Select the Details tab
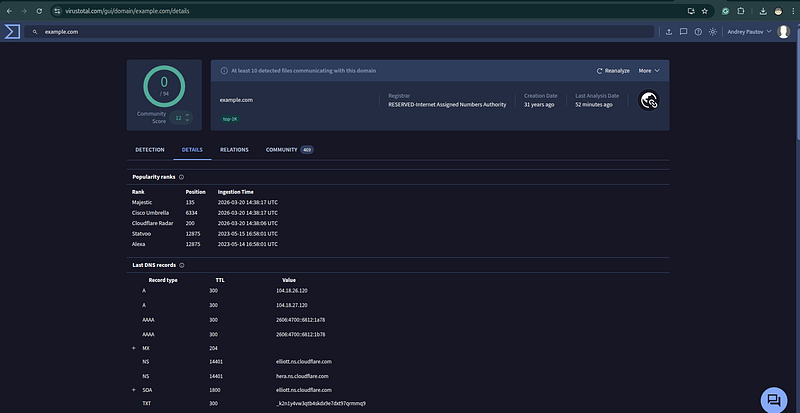The width and height of the screenshot is (800, 413). [x=192, y=150]
